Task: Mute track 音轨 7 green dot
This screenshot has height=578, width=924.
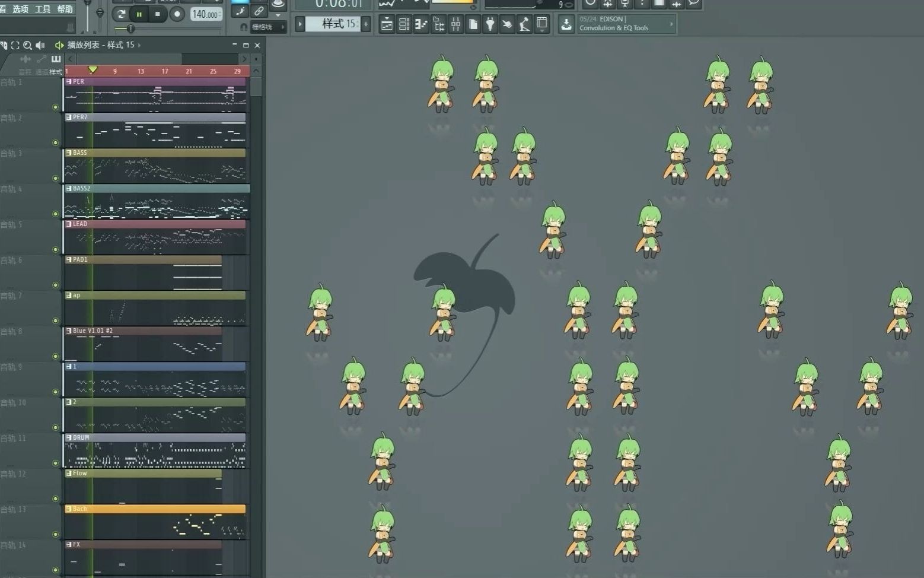Action: tap(56, 321)
